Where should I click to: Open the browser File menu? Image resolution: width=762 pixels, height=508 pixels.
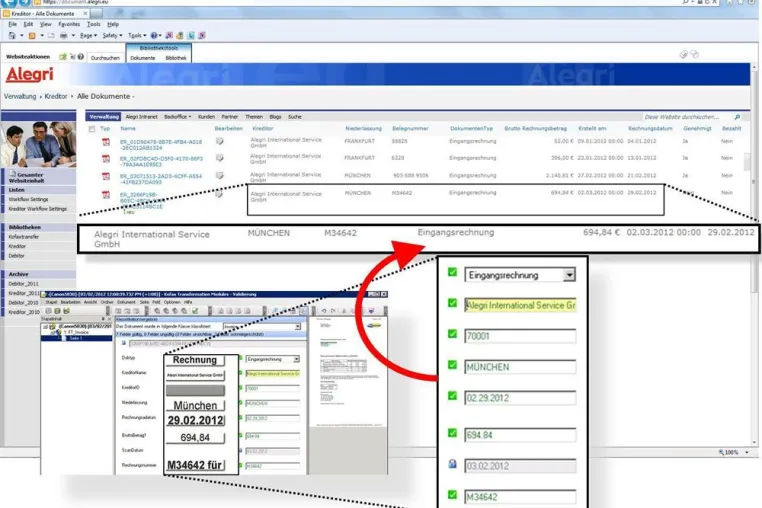coord(13,24)
